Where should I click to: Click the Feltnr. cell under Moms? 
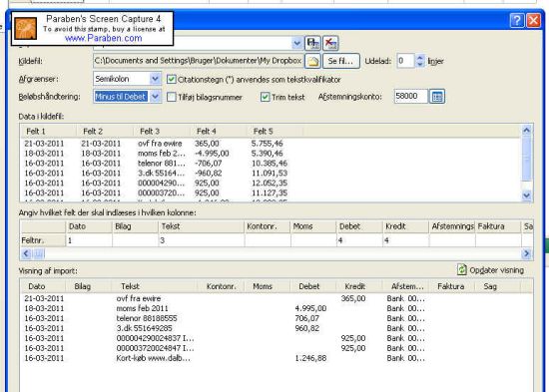click(x=313, y=240)
